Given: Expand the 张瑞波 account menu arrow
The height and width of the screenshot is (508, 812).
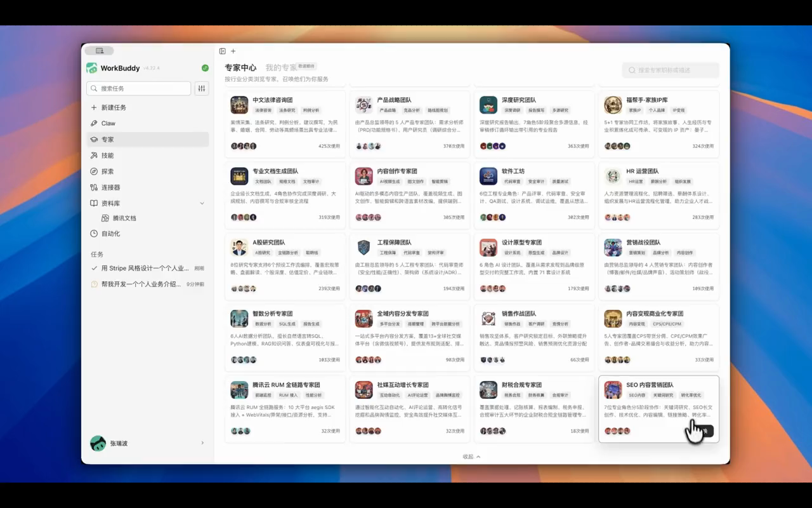Looking at the screenshot, I should click(x=202, y=443).
